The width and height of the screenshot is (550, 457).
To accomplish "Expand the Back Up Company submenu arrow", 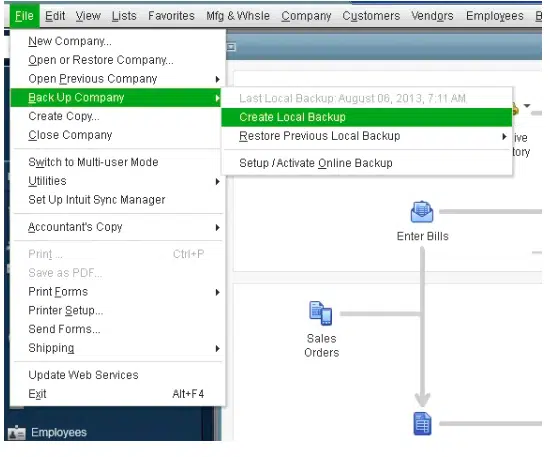I will tap(218, 98).
